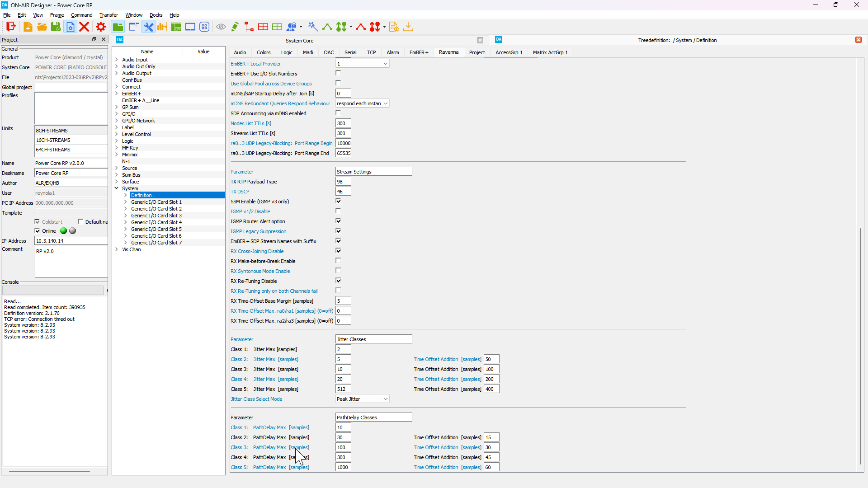The height and width of the screenshot is (488, 868).
Task: Toggle SSM Enable (IGMP v3 only) checkbox
Action: (338, 201)
